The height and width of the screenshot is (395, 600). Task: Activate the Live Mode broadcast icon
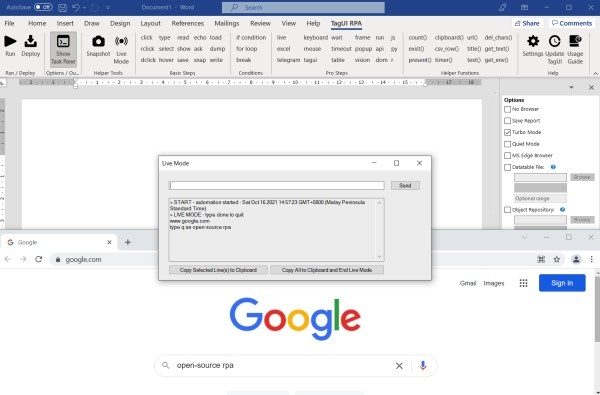pyautogui.click(x=121, y=41)
